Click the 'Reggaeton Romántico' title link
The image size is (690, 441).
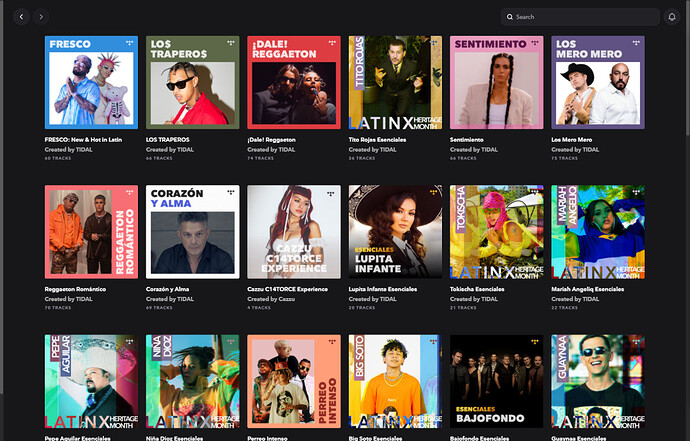pyautogui.click(x=75, y=289)
